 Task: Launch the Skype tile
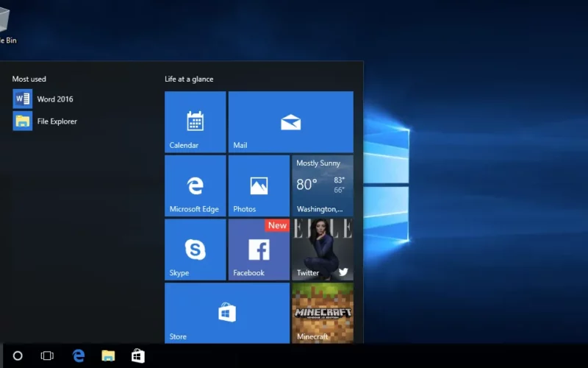pyautogui.click(x=195, y=250)
